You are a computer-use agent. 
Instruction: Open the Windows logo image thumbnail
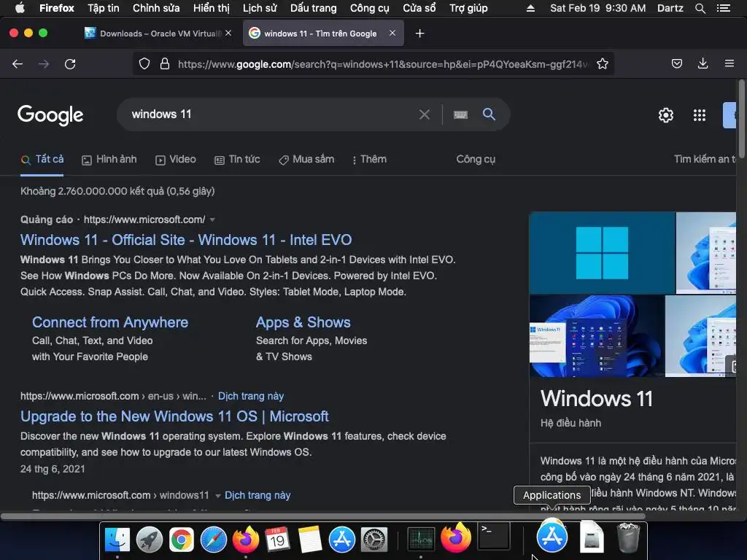click(x=602, y=253)
